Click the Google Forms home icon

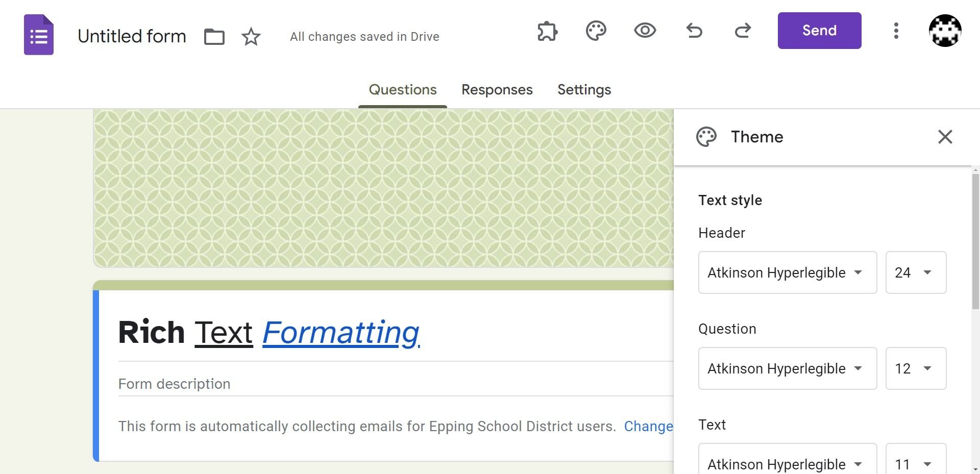pyautogui.click(x=39, y=35)
